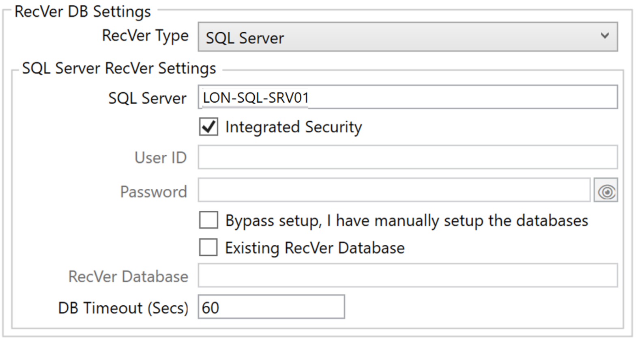Click the SQL Server RecVer Settings heading
The image size is (644, 341).
pos(119,68)
